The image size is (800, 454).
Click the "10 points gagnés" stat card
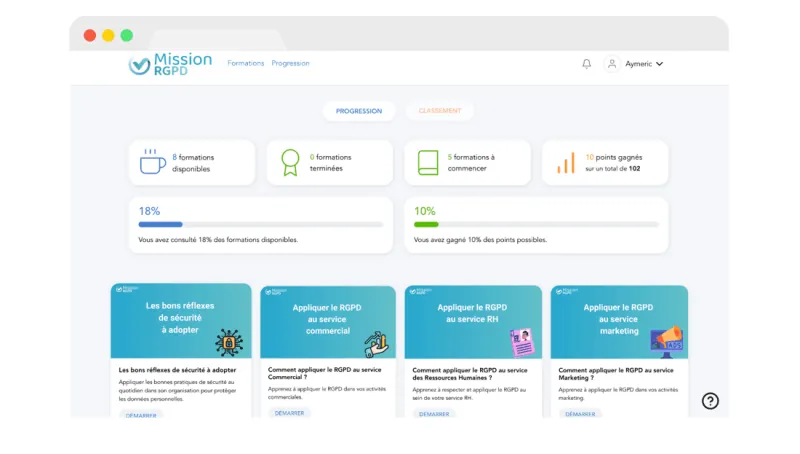[605, 163]
